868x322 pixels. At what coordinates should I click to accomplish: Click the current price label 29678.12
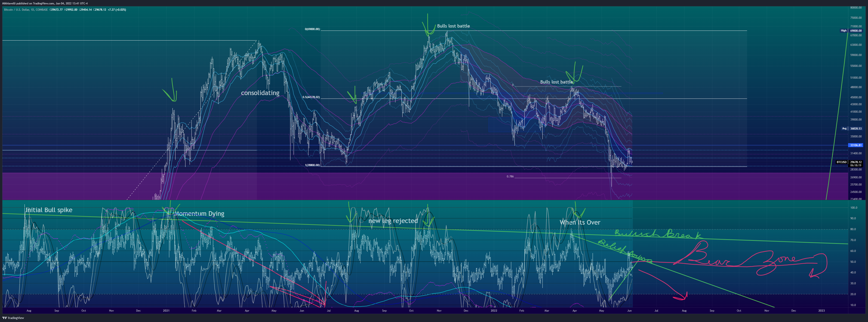point(856,162)
